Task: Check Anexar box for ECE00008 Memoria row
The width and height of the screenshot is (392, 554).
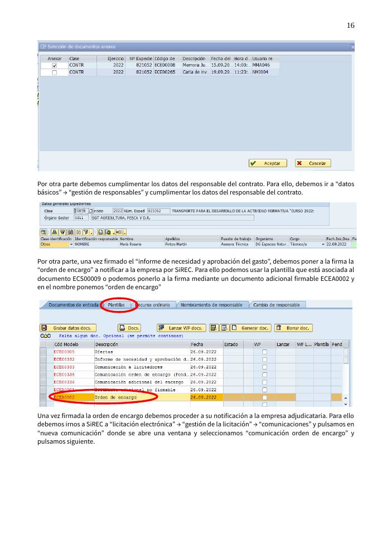Action: pyautogui.click(x=54, y=65)
